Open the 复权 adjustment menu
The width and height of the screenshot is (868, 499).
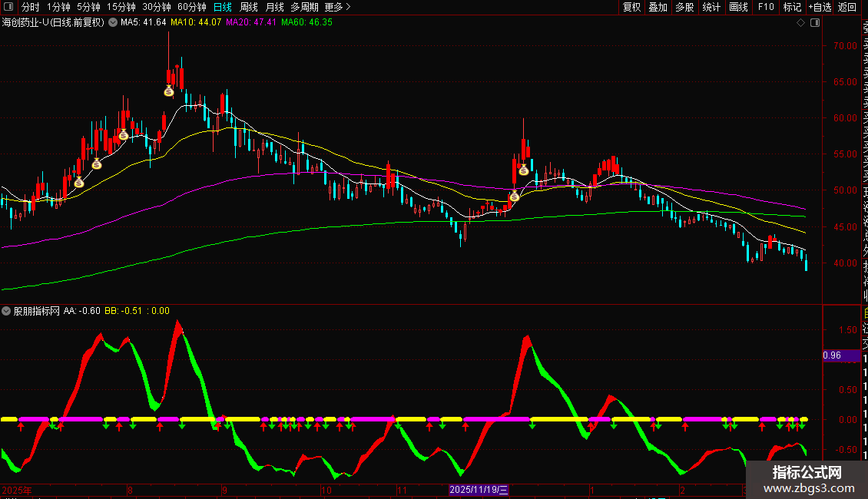tap(631, 7)
